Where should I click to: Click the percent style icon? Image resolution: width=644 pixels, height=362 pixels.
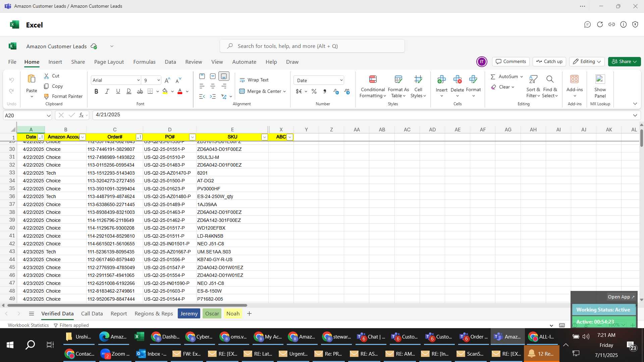click(314, 91)
